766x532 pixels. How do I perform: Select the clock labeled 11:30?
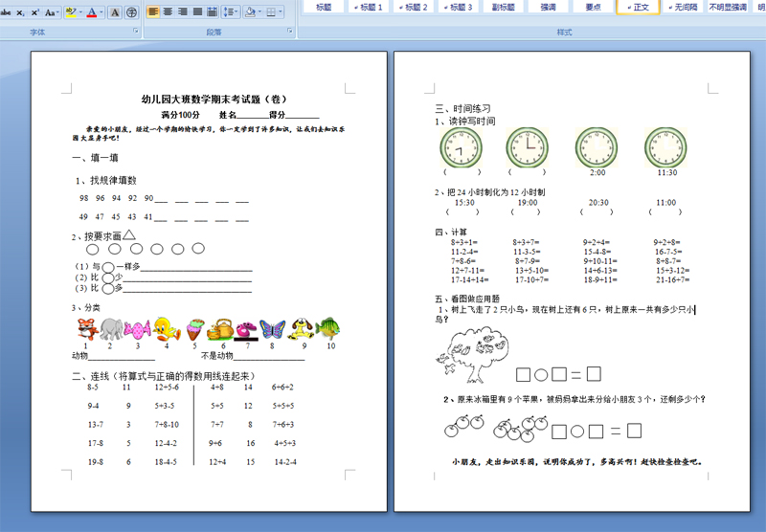tap(665, 148)
